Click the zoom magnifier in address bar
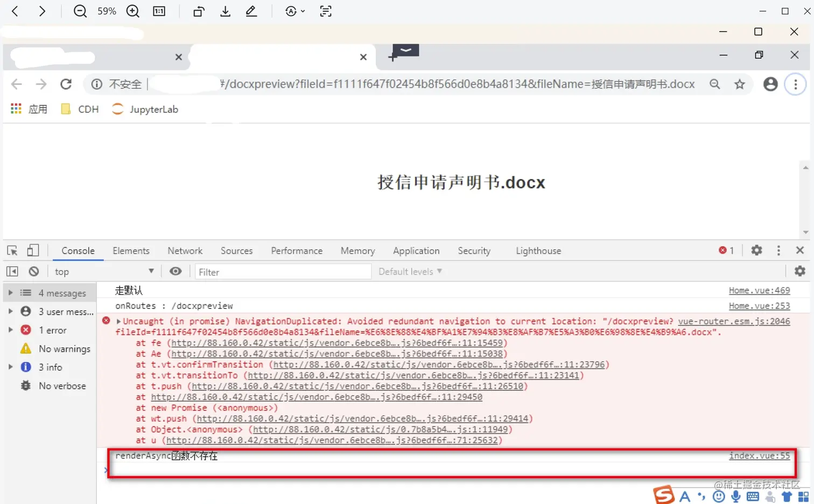The width and height of the screenshot is (814, 504). 714,84
